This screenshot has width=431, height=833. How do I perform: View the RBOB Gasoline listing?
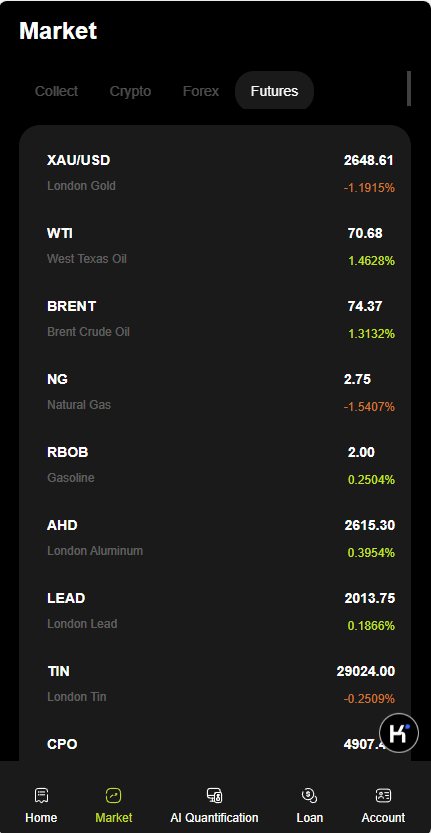(215, 465)
